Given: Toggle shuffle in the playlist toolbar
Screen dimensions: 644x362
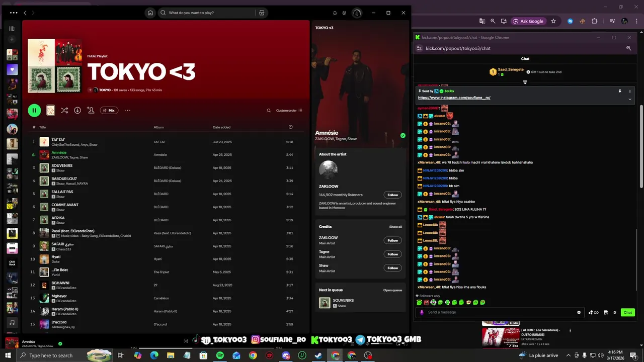Looking at the screenshot, I should [64, 110].
